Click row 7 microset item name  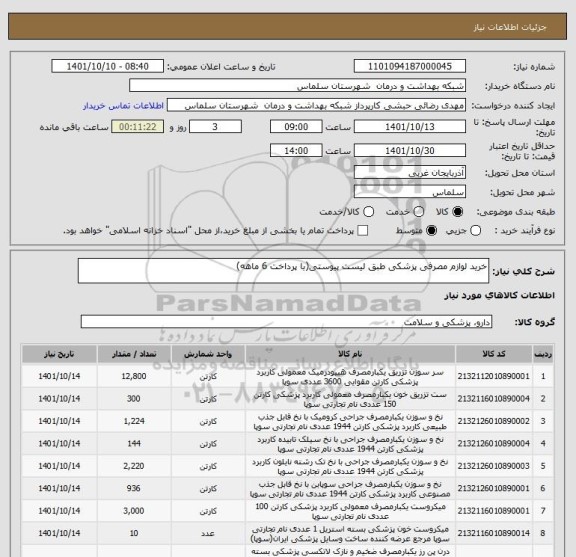[x=350, y=511]
